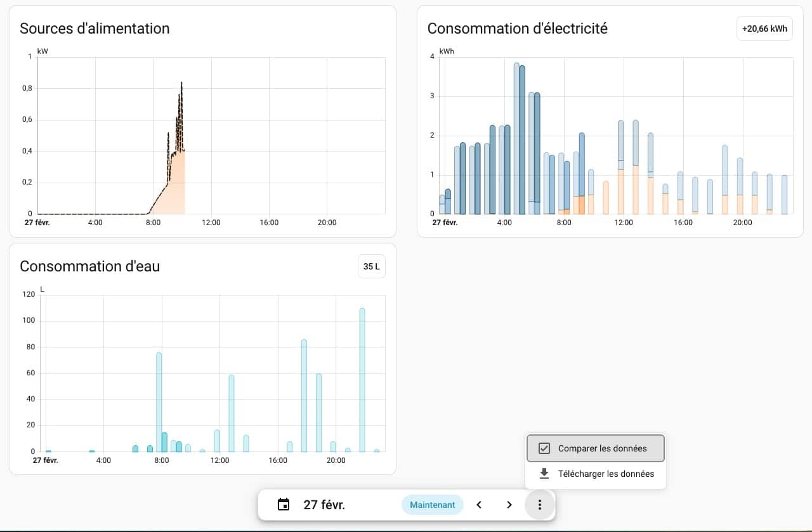Uncheck the Comparer les données checkbox
The height and width of the screenshot is (532, 812).
click(x=544, y=448)
